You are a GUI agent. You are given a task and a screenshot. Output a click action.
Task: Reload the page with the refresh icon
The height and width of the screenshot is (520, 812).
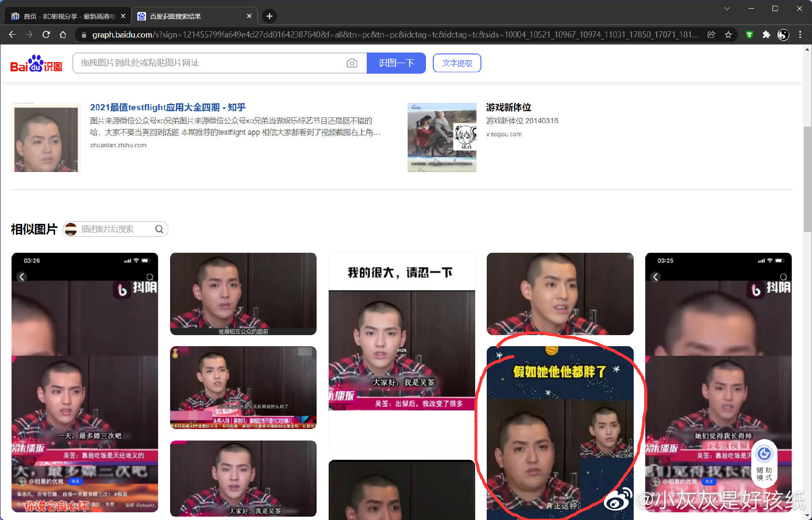[x=46, y=35]
